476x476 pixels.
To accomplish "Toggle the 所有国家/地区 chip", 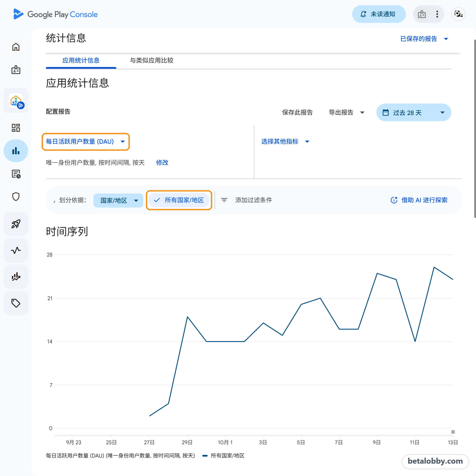I will click(179, 200).
